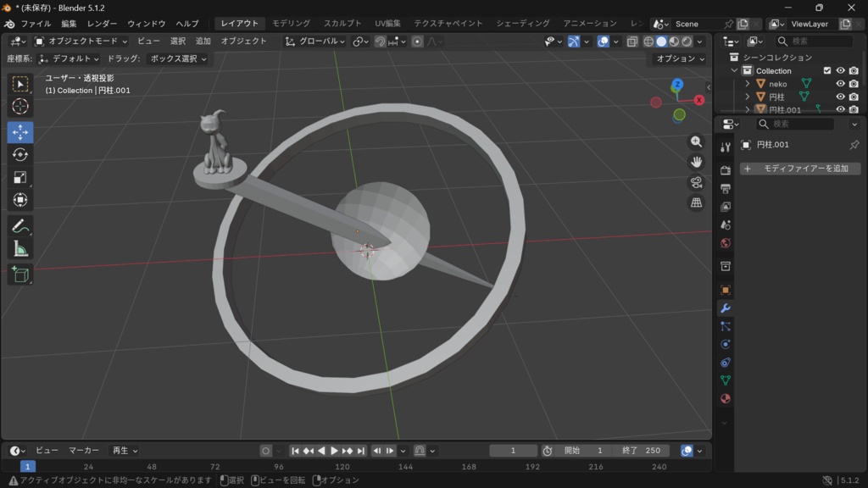Open ボックス選択 drag dropdown
Viewport: 868px width, 488px height.
coord(177,58)
